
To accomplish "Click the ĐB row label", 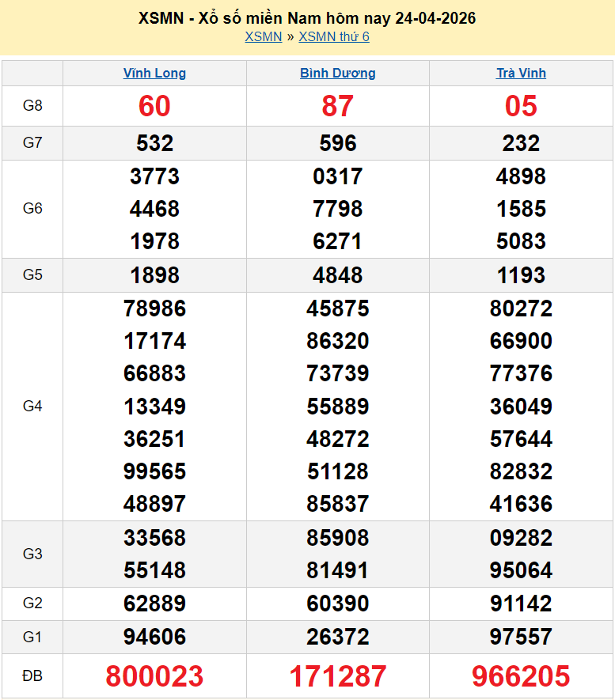I will pos(32,676).
